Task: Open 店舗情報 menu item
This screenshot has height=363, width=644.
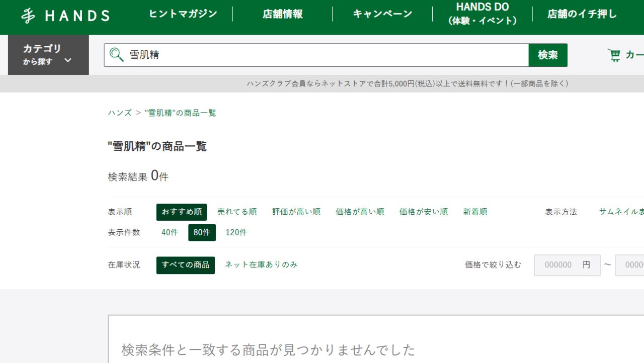Action: tap(282, 14)
